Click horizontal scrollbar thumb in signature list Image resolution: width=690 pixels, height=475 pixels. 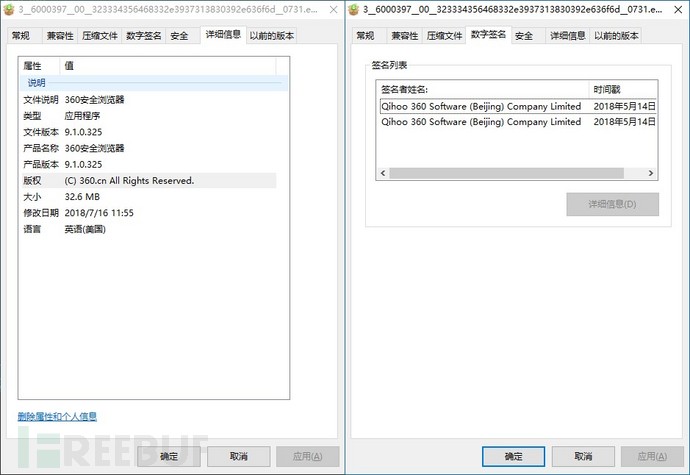pyautogui.click(x=506, y=173)
